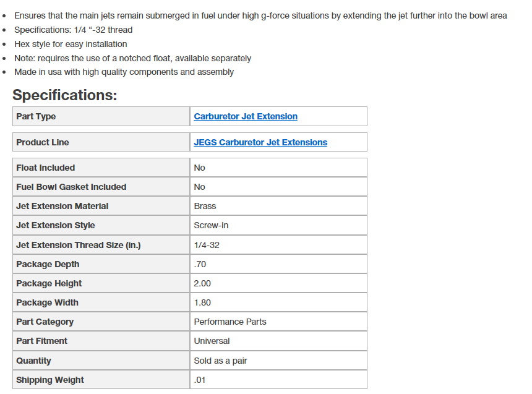Open the JEGS Carburetor Jet Extensions link
This screenshot has width=532, height=394.
(x=260, y=142)
